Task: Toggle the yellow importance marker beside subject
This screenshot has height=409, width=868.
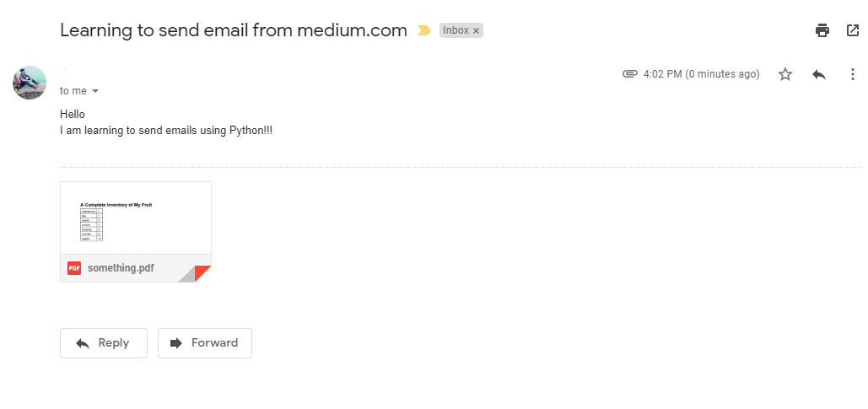Action: [424, 30]
